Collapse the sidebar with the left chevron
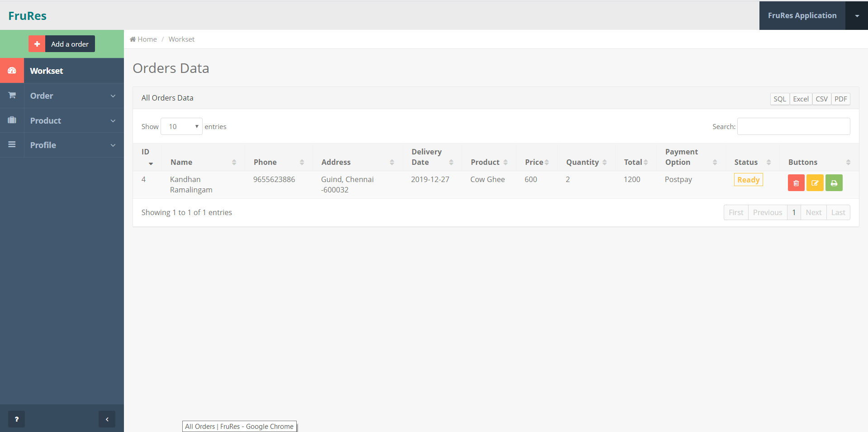Image resolution: width=868 pixels, height=432 pixels. click(x=107, y=419)
